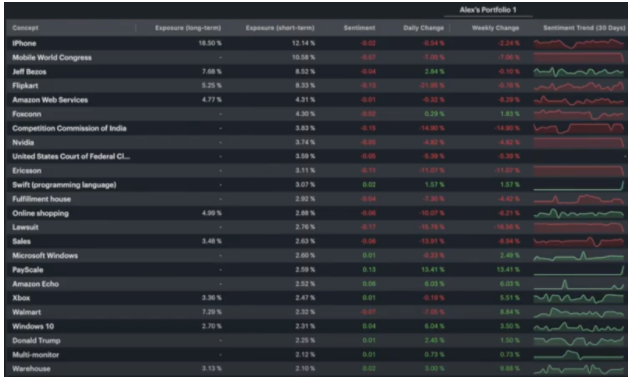The height and width of the screenshot is (378, 631).
Task: Sort table by Daily Change header
Action: tap(424, 28)
